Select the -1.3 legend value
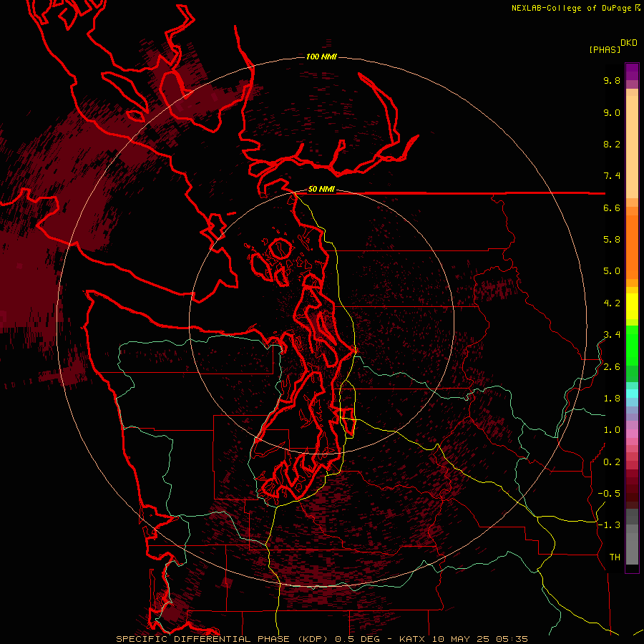The width and height of the screenshot is (644, 644). [609, 525]
